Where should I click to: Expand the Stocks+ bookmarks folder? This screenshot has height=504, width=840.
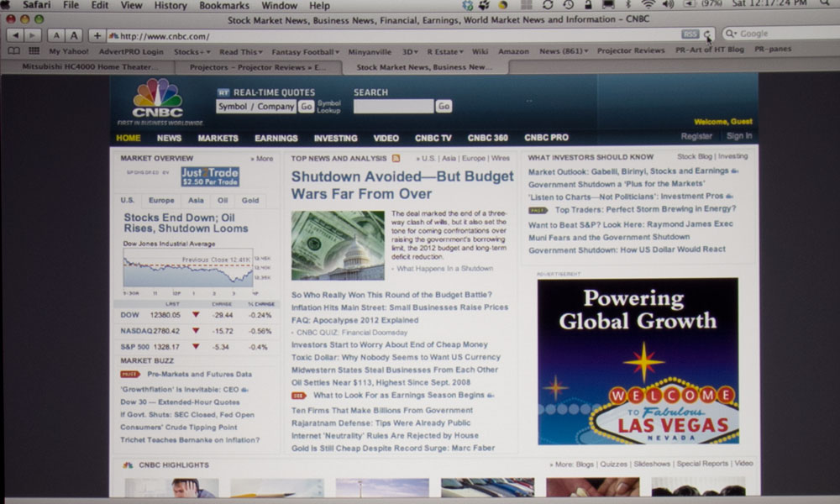click(x=192, y=52)
